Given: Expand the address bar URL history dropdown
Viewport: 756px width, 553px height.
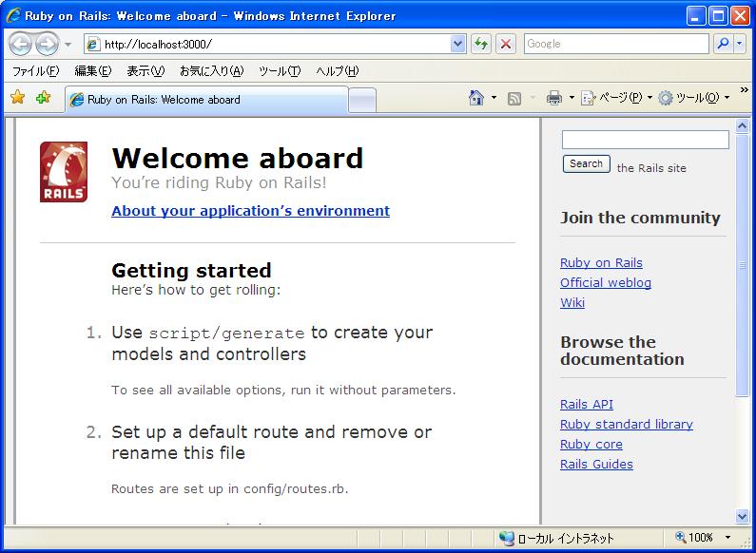Looking at the screenshot, I should coord(458,45).
